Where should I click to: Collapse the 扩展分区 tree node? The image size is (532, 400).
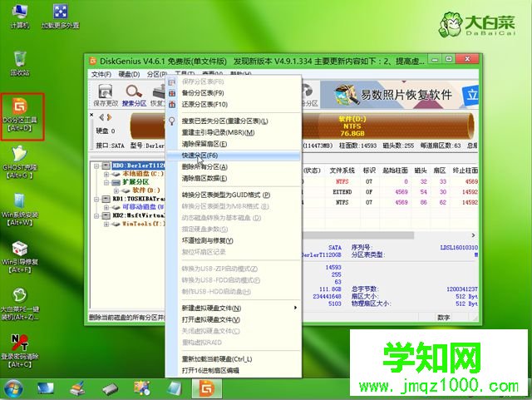(106, 182)
